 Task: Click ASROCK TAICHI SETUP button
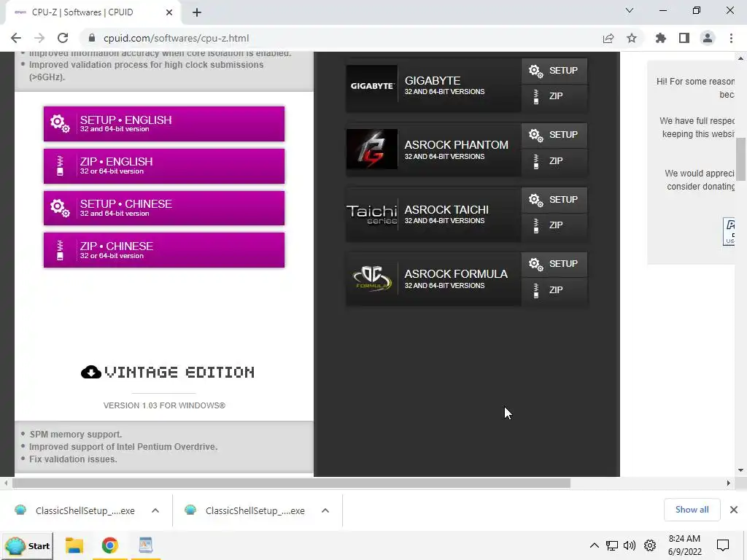tap(554, 200)
